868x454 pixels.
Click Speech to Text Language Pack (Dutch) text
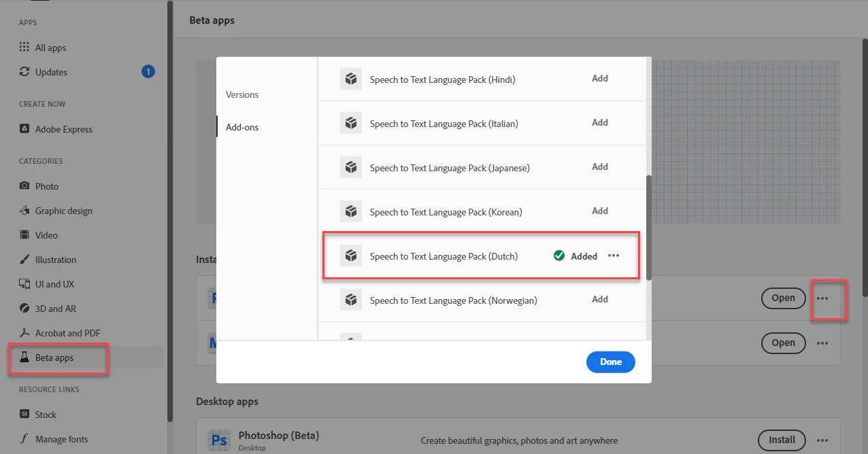point(444,256)
